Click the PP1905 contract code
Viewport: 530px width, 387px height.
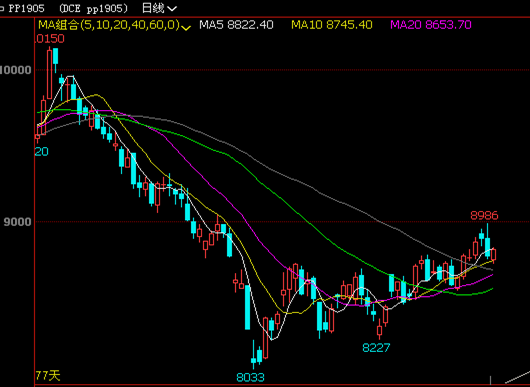pos(26,8)
